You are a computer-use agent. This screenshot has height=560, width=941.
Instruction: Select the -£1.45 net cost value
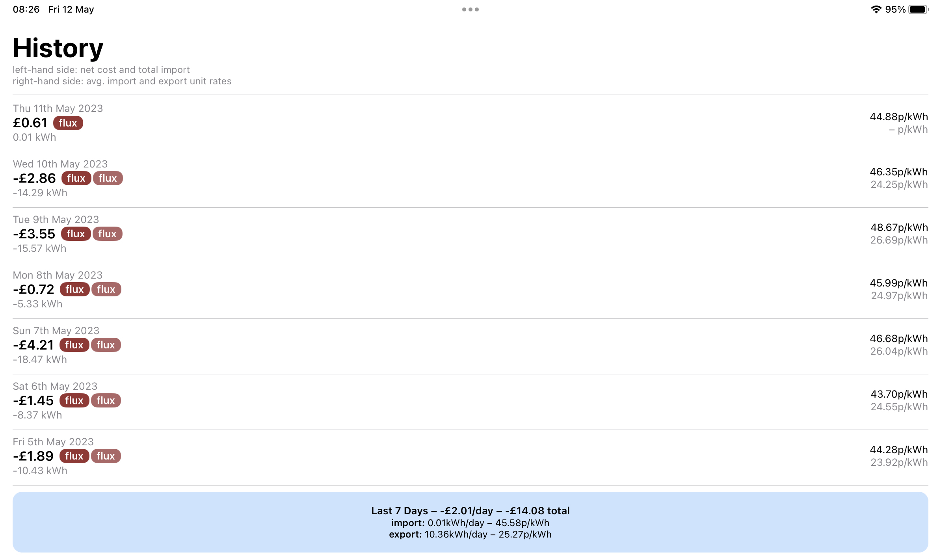(33, 400)
